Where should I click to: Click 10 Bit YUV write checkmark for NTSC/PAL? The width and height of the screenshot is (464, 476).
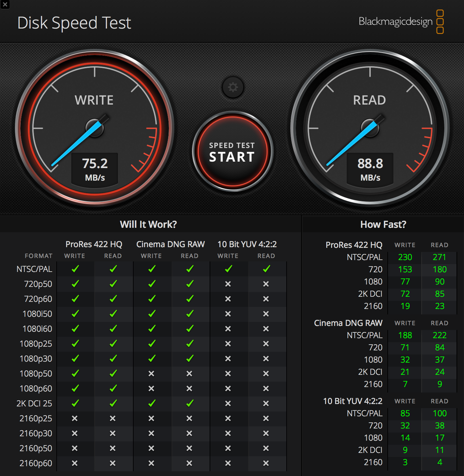click(229, 269)
